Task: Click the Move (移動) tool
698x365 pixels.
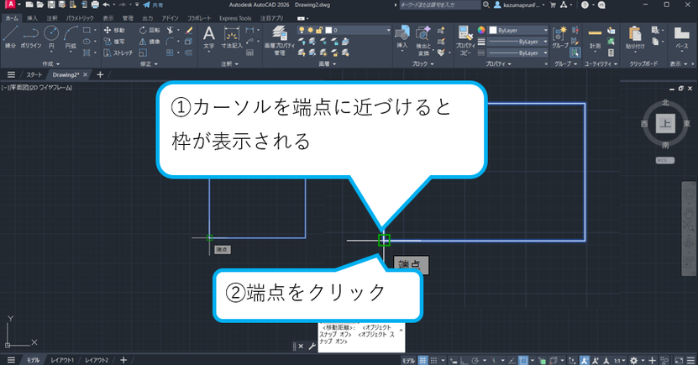Action: [x=114, y=30]
